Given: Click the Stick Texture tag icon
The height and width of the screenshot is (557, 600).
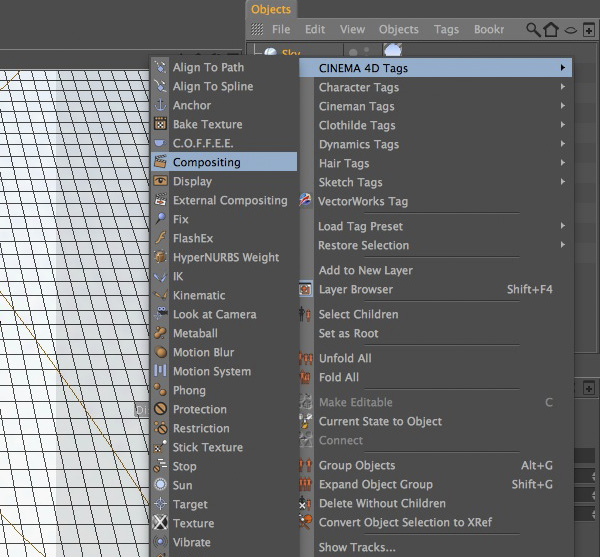Looking at the screenshot, I should [x=160, y=447].
